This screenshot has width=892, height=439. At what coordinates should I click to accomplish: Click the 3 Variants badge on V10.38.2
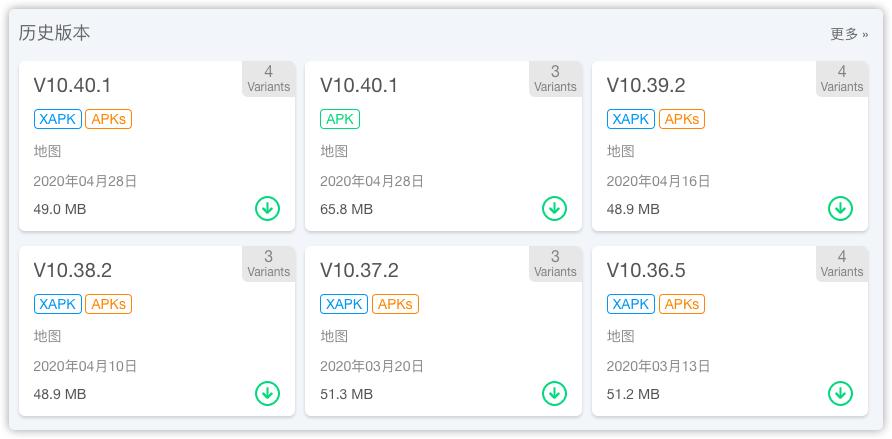[268, 264]
